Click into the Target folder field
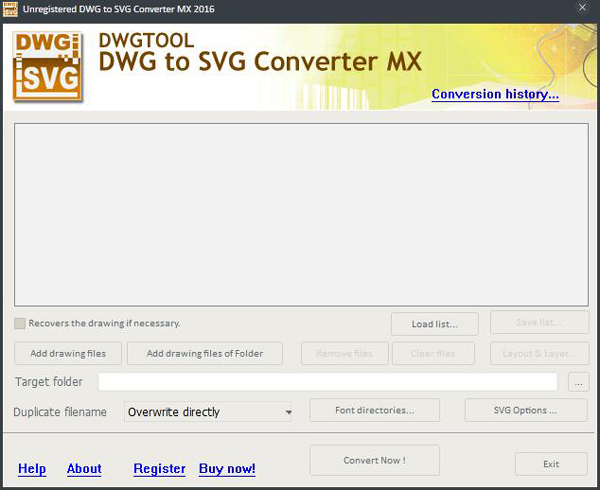600x490 pixels. pos(328,382)
